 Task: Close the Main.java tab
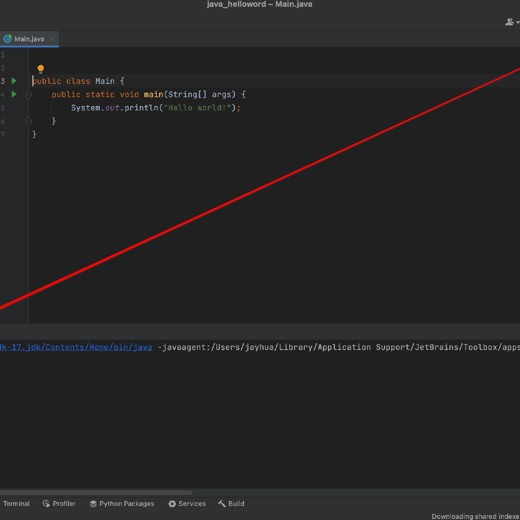click(52, 39)
